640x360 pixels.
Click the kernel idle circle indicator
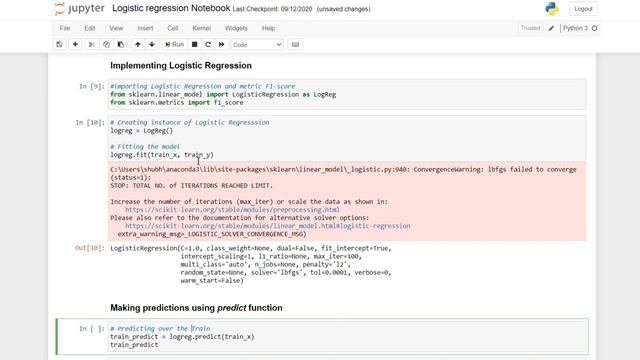tap(594, 28)
